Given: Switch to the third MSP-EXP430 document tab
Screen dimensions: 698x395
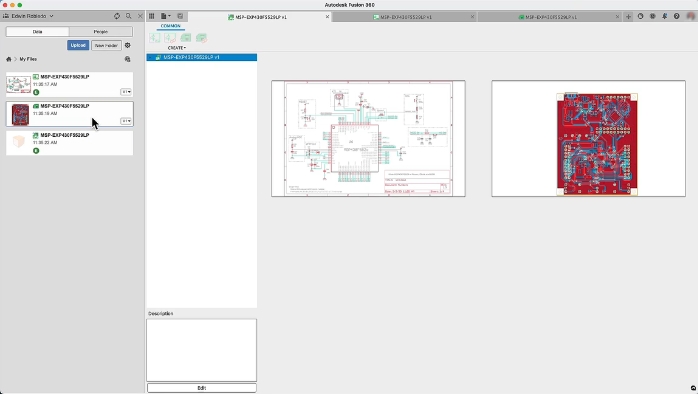Looking at the screenshot, I should click(548, 17).
